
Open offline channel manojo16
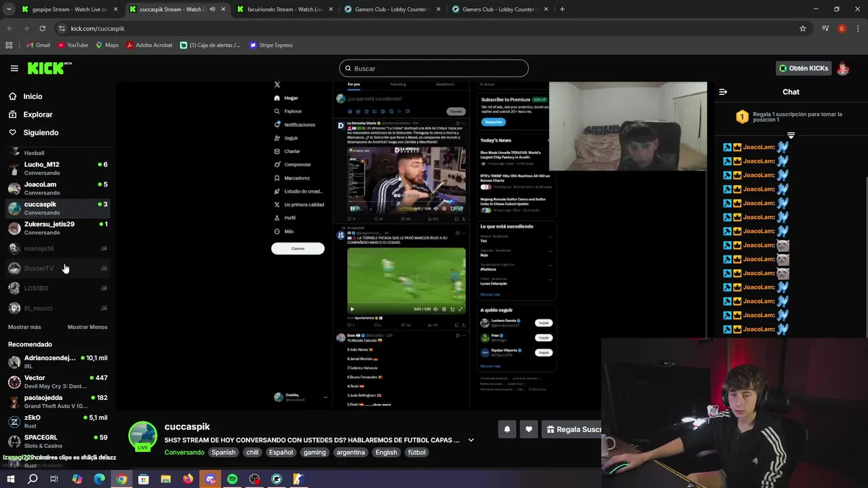[x=57, y=249]
